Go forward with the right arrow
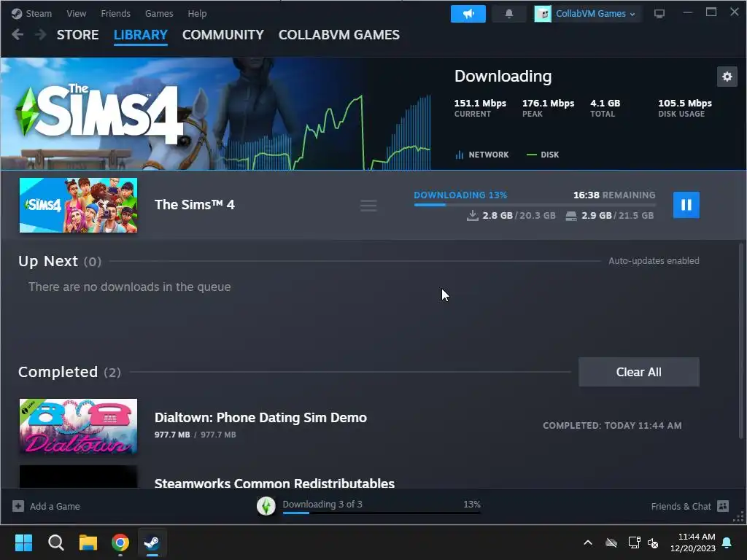The height and width of the screenshot is (560, 747). pyautogui.click(x=41, y=35)
